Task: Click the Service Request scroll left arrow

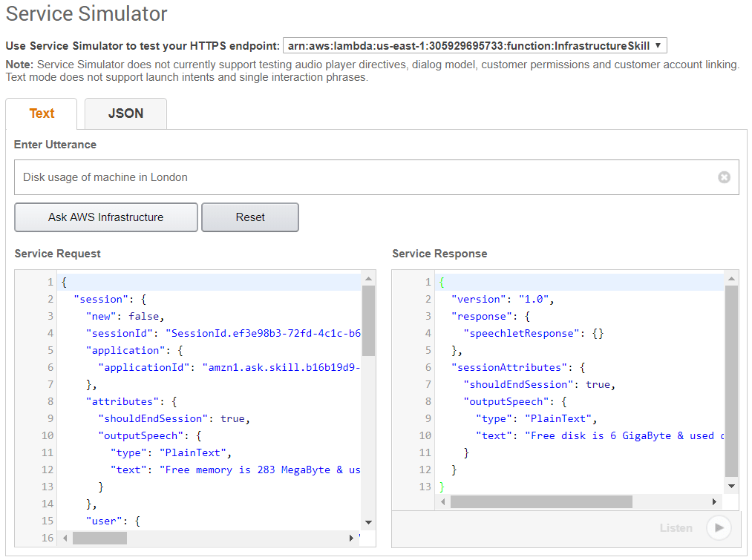Action: point(65,538)
